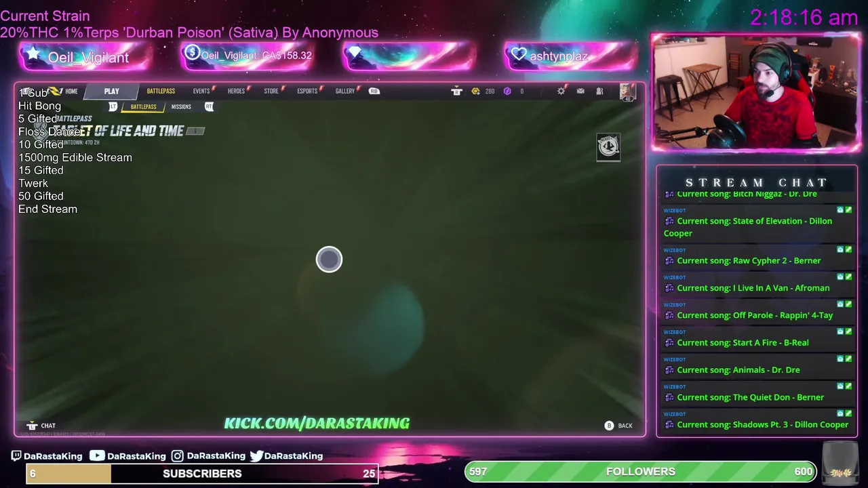
Task: Click the circular cursor in game center
Action: tap(329, 260)
